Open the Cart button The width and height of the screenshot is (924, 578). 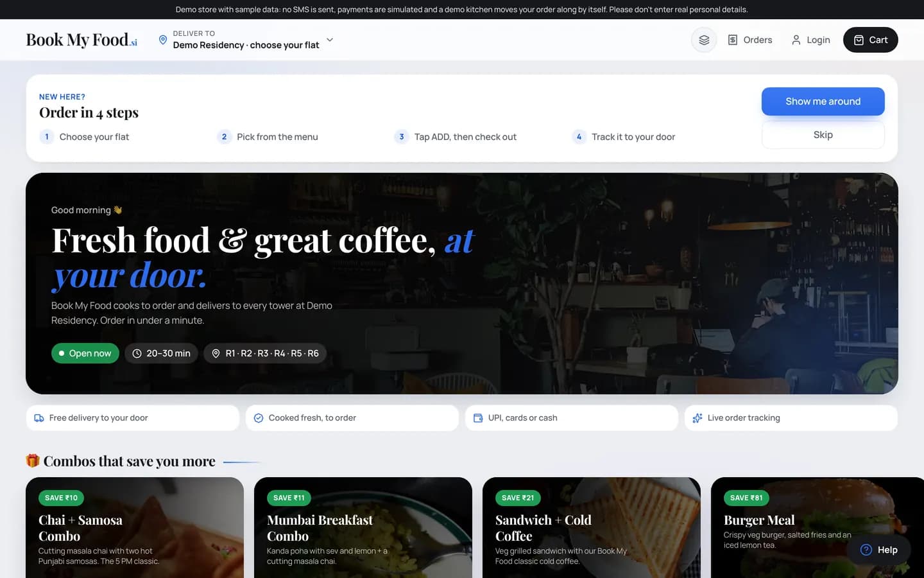tap(870, 40)
